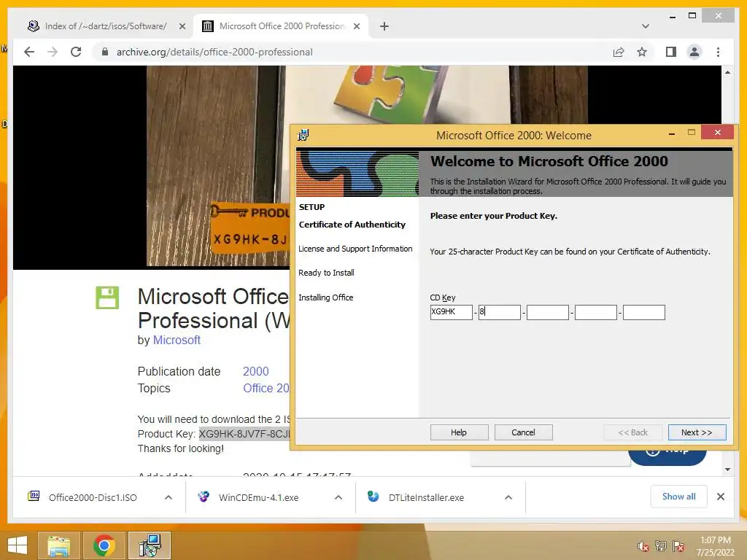Expand DTLiteInstaller.exe download options
747x560 pixels.
[x=508, y=497]
